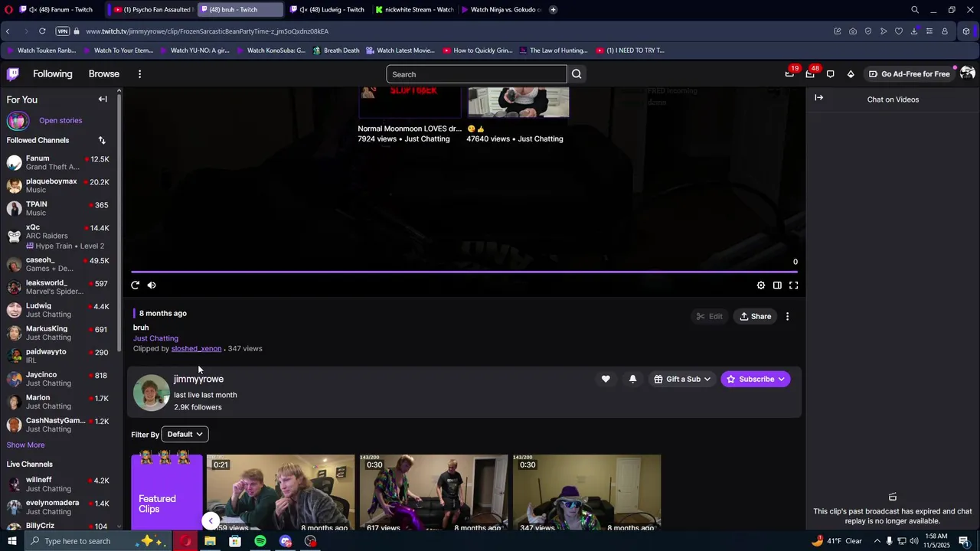The image size is (980, 551).
Task: Open the Featured Clips tile
Action: click(x=166, y=492)
